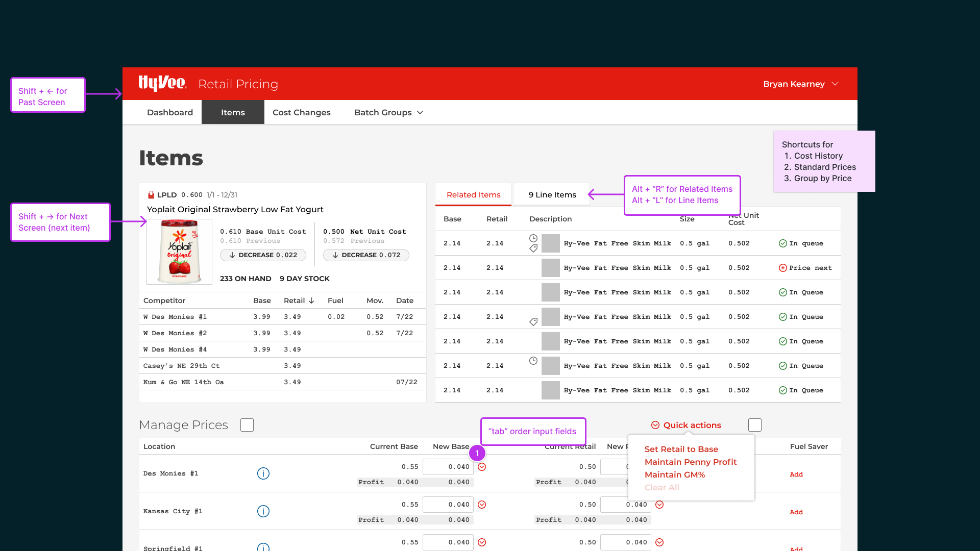Click Add fuel saver for Springfield #1
The height and width of the screenshot is (551, 980).
(796, 548)
